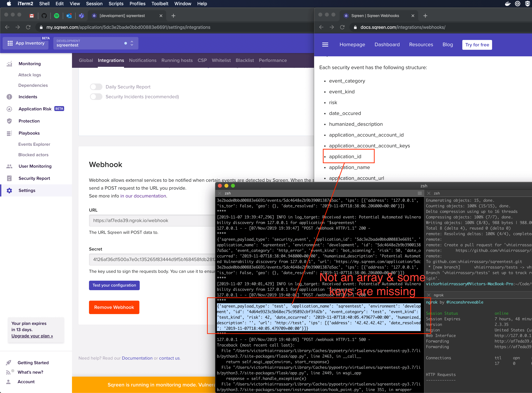532x393 pixels.
Task: Click the Protection shield icon
Action: coord(9,121)
